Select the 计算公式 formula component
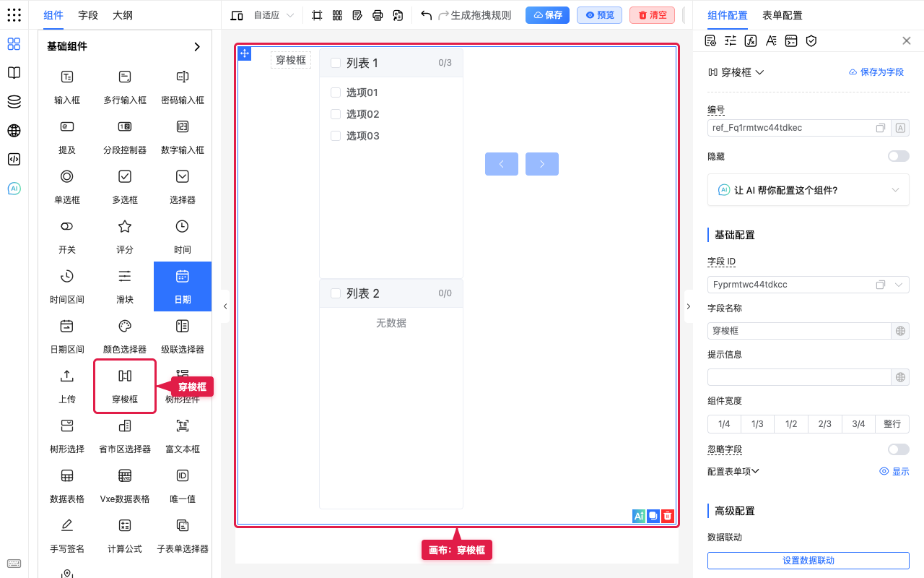Image resolution: width=924 pixels, height=578 pixels. point(125,535)
